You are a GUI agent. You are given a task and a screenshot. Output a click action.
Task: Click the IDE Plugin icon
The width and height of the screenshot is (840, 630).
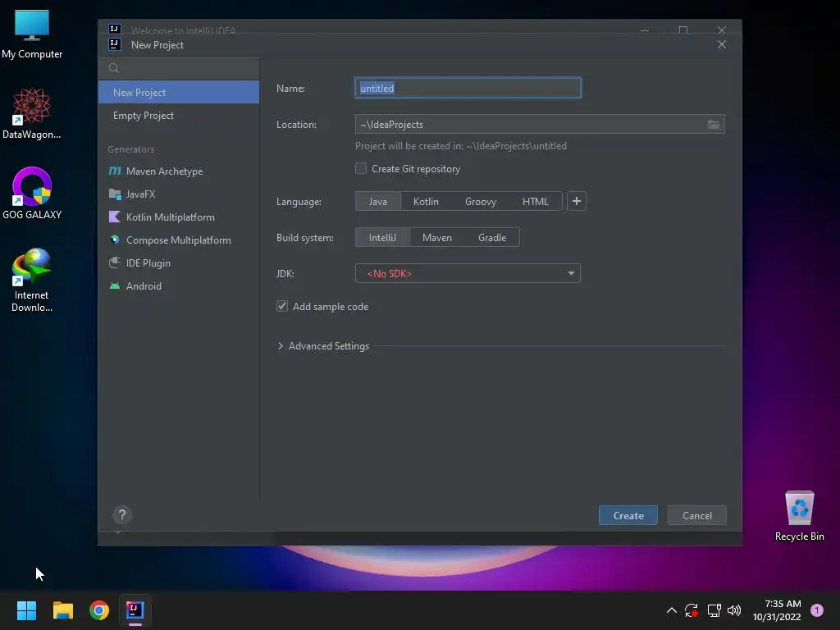pyautogui.click(x=115, y=263)
